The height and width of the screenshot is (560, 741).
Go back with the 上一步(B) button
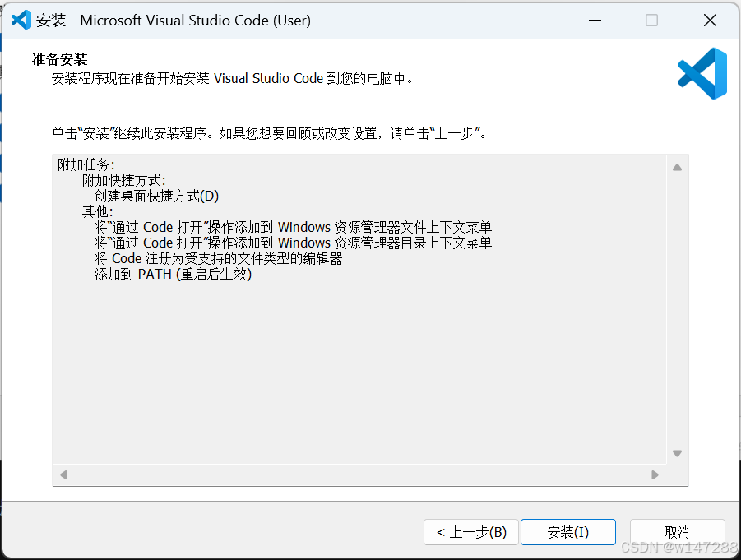coord(471,532)
